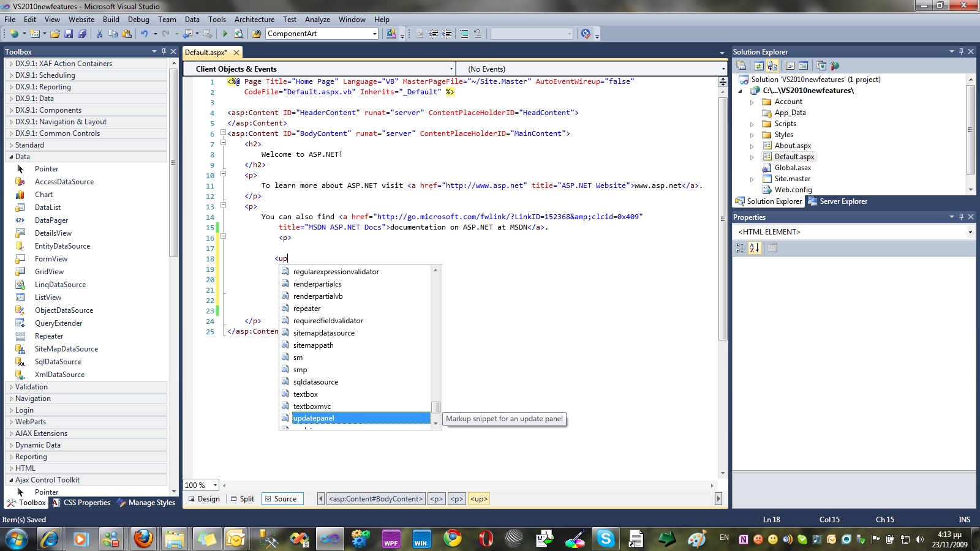
Task: Open Skype from the Windows taskbar
Action: (x=605, y=539)
